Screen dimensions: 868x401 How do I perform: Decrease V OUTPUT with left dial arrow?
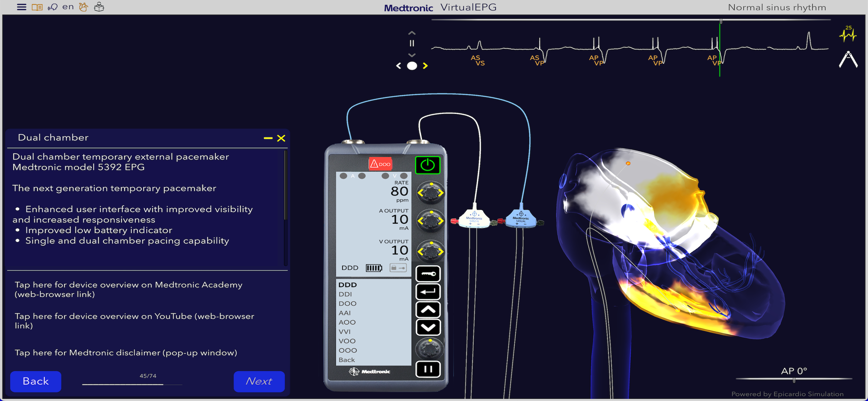420,252
